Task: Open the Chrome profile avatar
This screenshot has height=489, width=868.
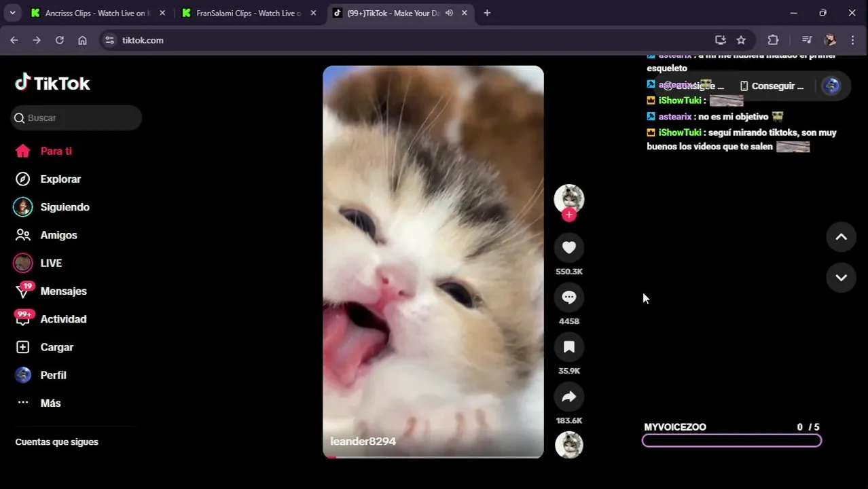Action: pos(830,40)
